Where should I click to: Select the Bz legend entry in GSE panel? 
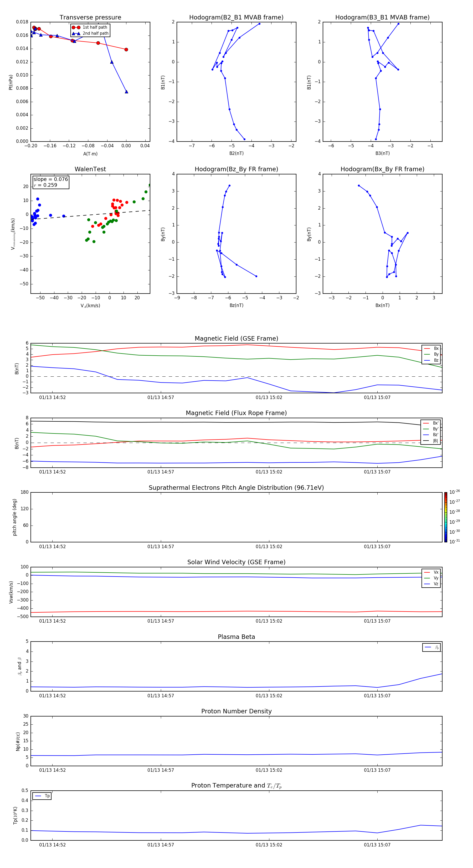[x=431, y=361]
